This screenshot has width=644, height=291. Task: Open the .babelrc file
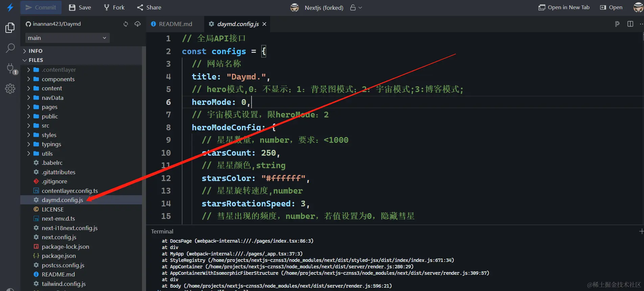tap(81, 163)
